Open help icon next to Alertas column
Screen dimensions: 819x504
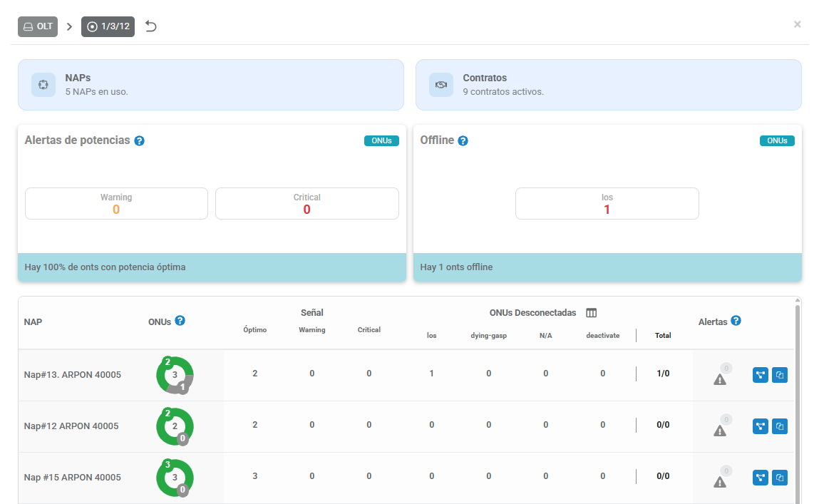click(736, 321)
